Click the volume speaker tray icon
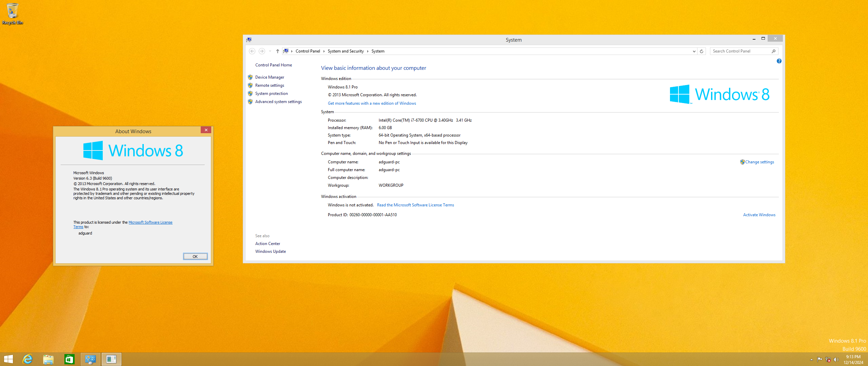Viewport: 868px width, 366px height. pyautogui.click(x=836, y=360)
